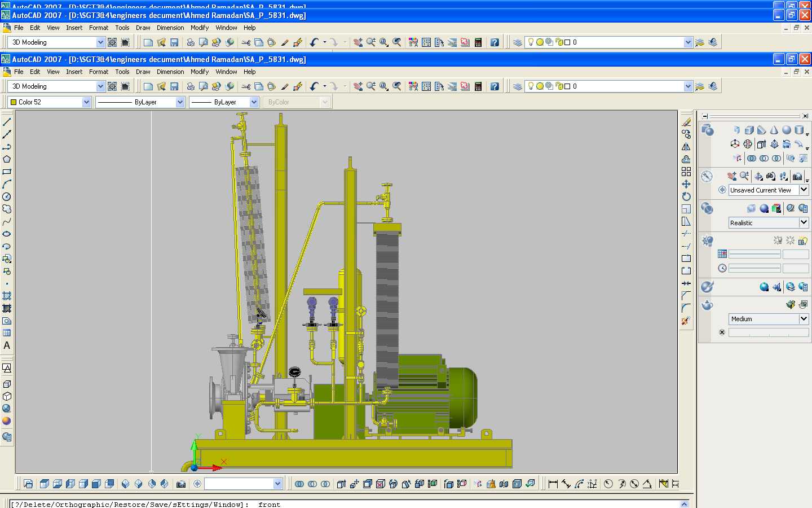Screen dimensions: 812x508
Task: Click the Save icon in lower toolbar
Action: pyautogui.click(x=174, y=86)
